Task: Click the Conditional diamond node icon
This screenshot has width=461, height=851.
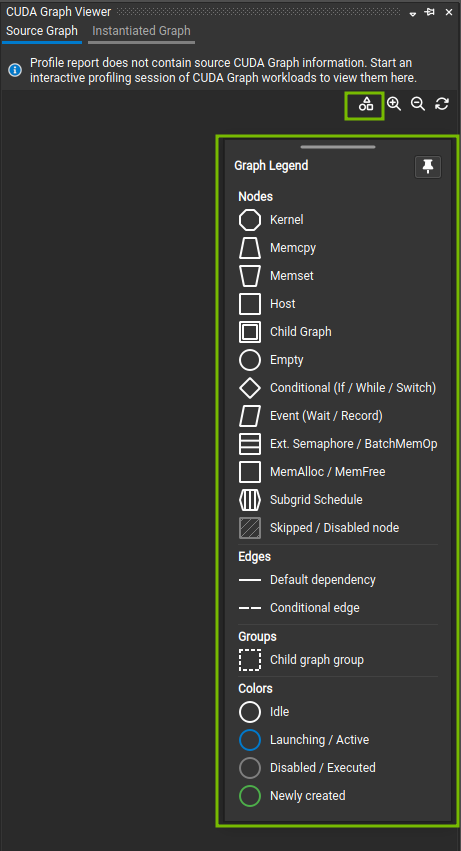Action: (250, 388)
